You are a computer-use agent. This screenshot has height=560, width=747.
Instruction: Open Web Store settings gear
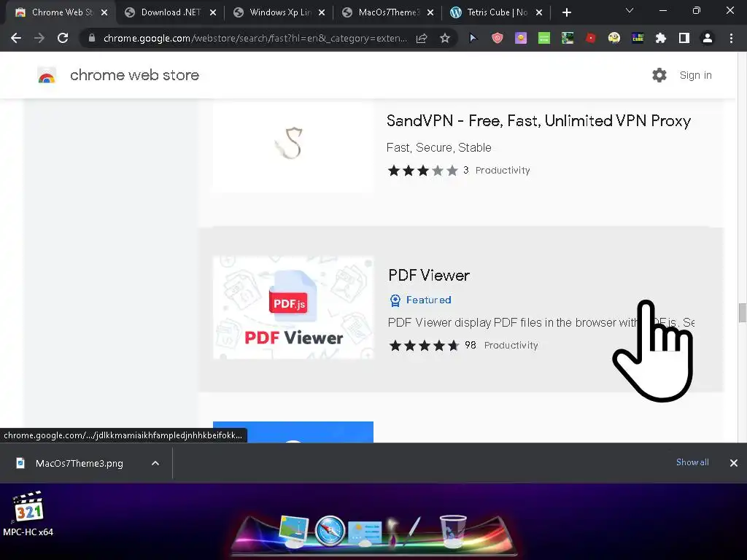point(659,75)
